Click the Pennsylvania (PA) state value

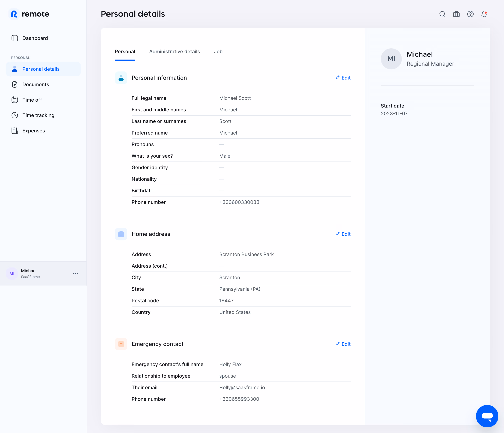coord(240,289)
